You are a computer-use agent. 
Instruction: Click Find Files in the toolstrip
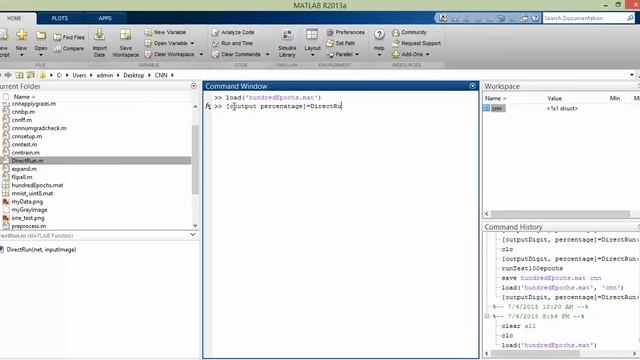[69, 37]
